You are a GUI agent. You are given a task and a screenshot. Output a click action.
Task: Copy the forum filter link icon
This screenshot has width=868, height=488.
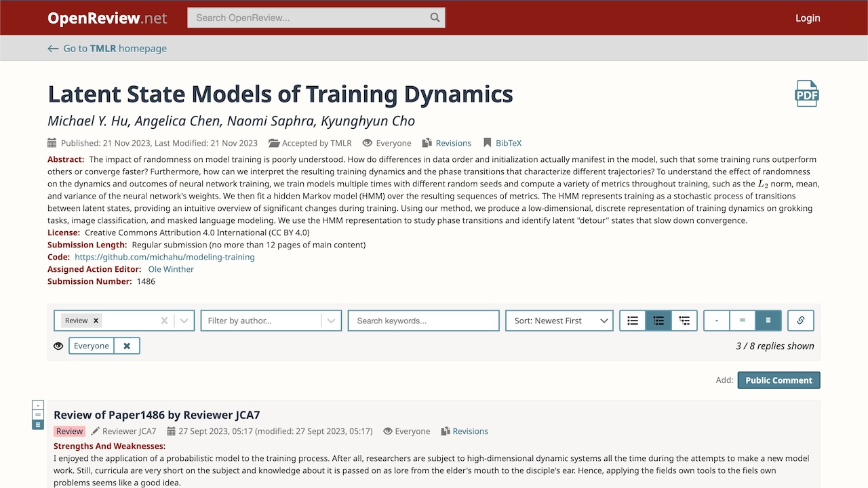pos(801,321)
